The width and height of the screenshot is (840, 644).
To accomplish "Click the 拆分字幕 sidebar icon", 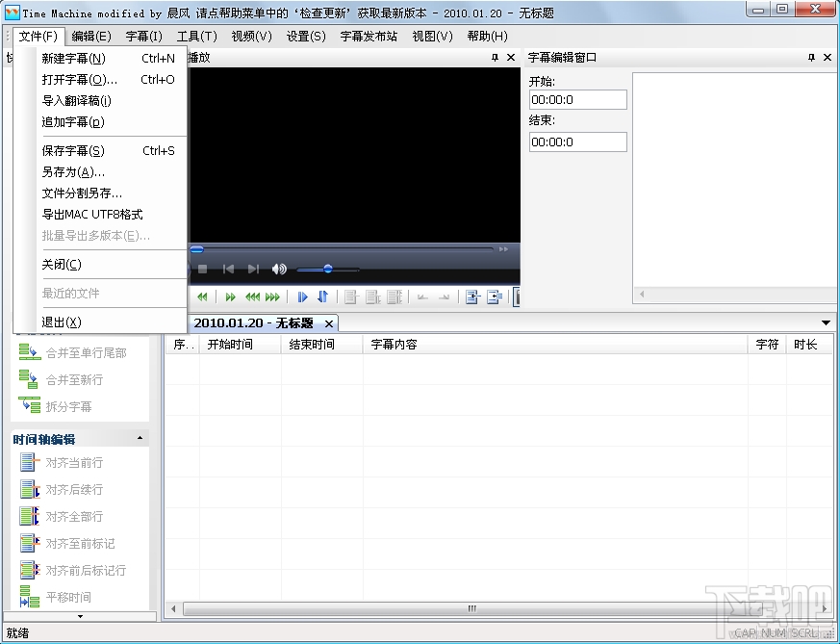I will click(30, 405).
